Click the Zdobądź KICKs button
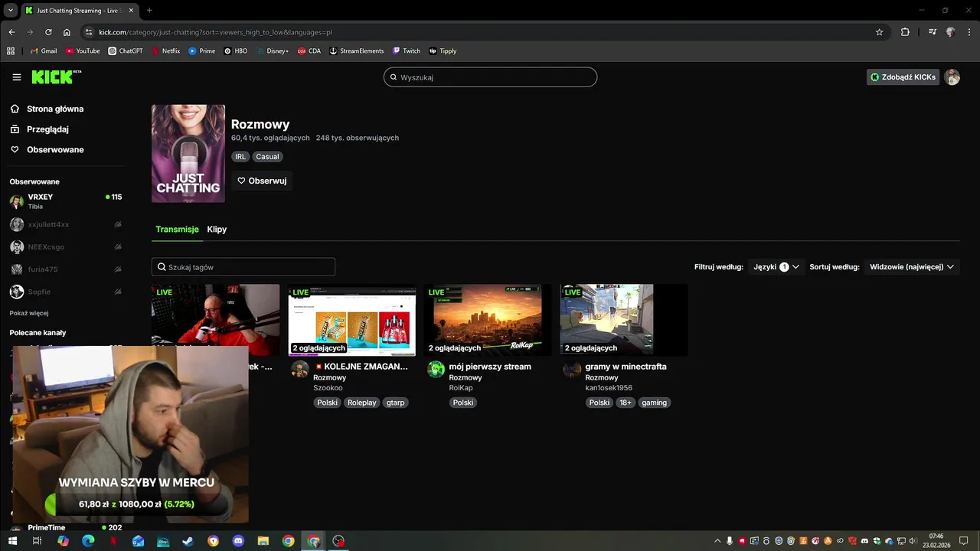This screenshot has width=980, height=551. click(903, 77)
